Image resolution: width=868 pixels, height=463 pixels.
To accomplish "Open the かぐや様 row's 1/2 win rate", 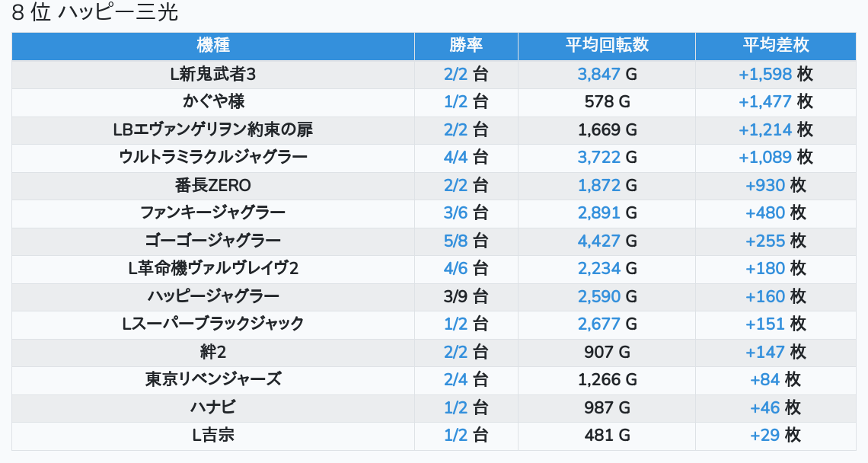I will click(455, 102).
